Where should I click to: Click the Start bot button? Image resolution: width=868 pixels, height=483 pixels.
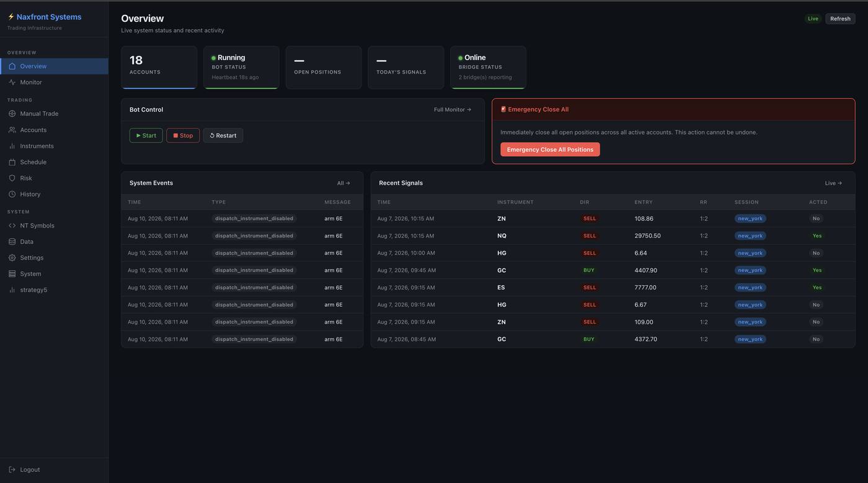click(x=146, y=136)
